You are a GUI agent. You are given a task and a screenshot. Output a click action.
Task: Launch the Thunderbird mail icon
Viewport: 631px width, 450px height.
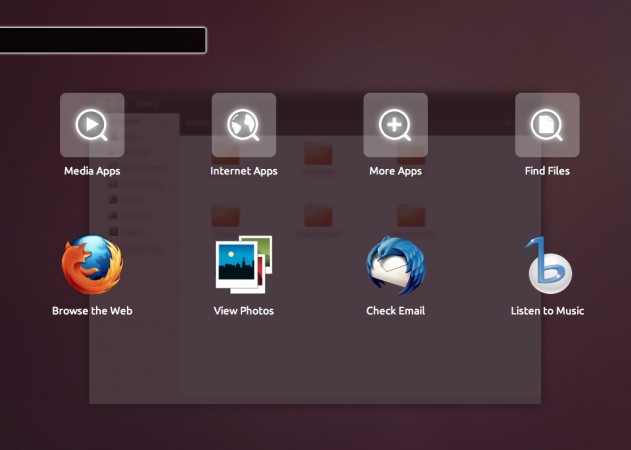point(395,265)
